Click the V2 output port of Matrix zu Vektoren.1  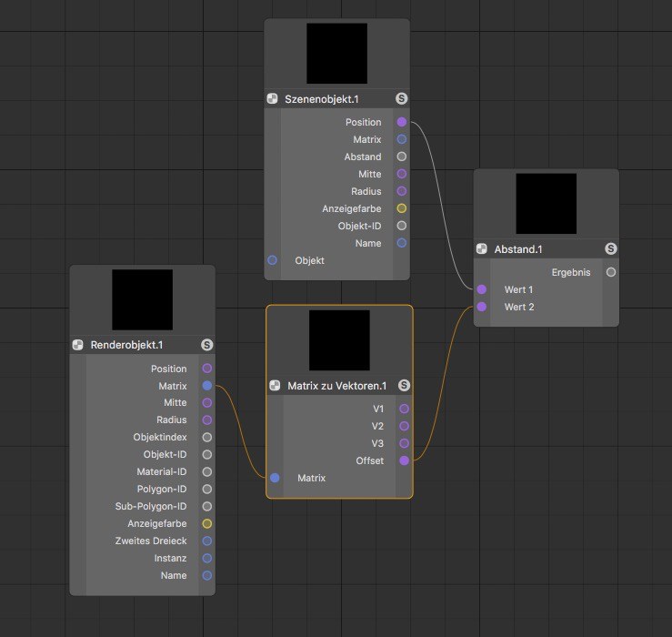point(404,426)
